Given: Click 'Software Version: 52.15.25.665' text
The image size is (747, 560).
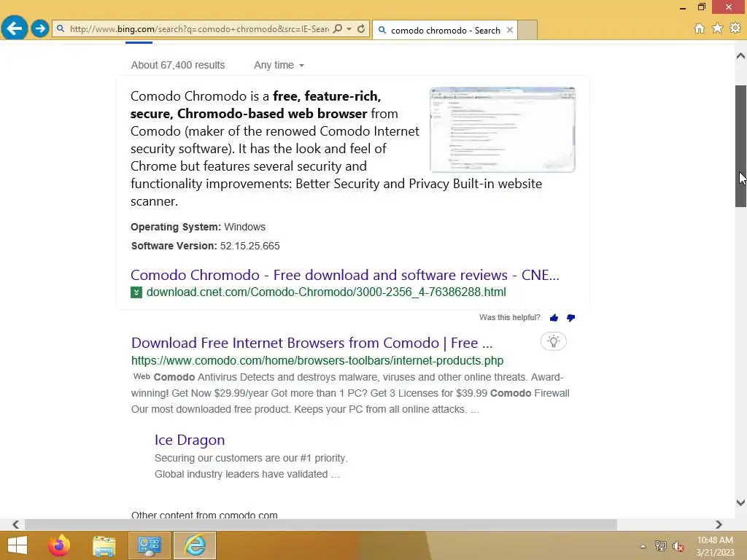Looking at the screenshot, I should click(205, 246).
